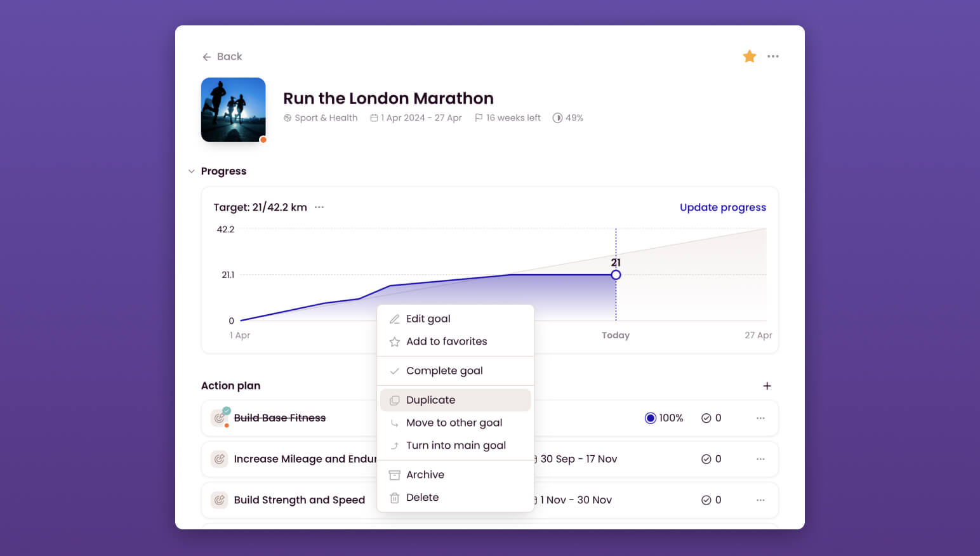Screen dimensions: 980x556
Task: Select Duplicate from the context menu
Action: coord(455,400)
